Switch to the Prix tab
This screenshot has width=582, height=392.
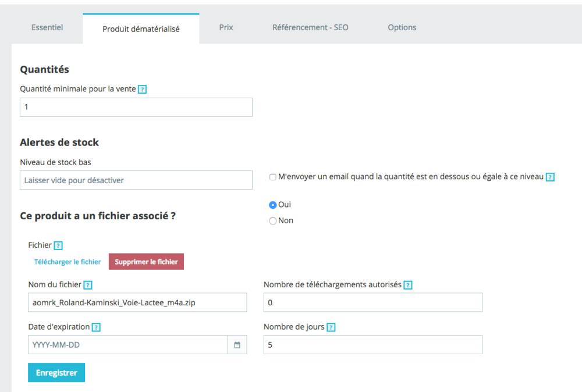[x=226, y=27]
